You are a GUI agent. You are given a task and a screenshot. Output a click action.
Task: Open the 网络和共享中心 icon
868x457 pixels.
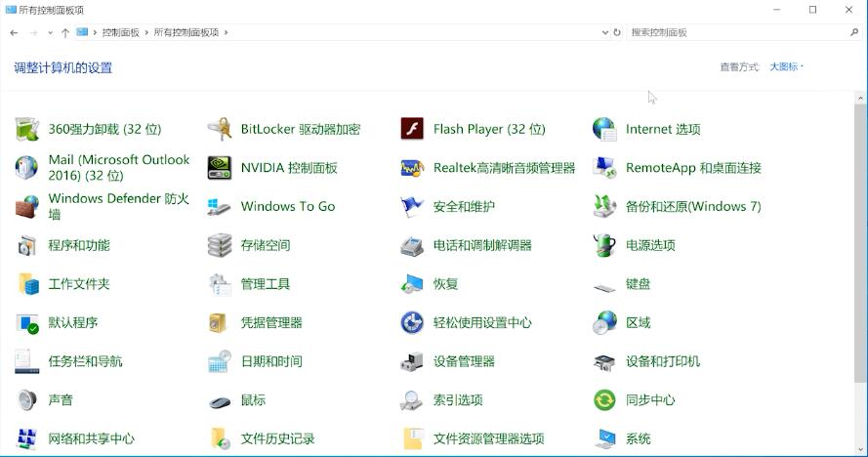point(26,438)
